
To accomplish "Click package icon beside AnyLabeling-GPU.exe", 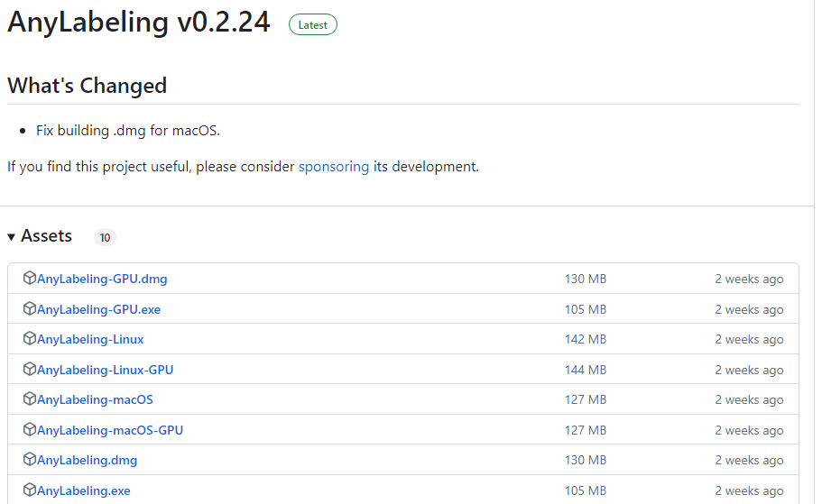I will click(x=30, y=308).
